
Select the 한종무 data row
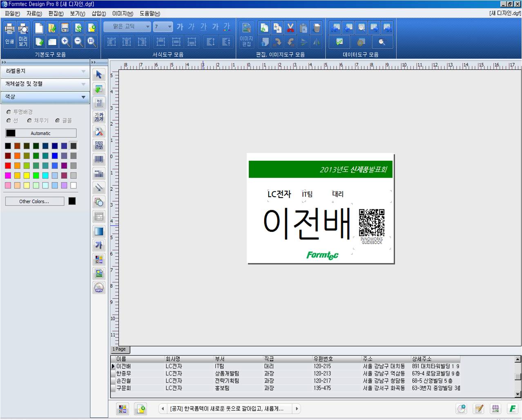285,373
